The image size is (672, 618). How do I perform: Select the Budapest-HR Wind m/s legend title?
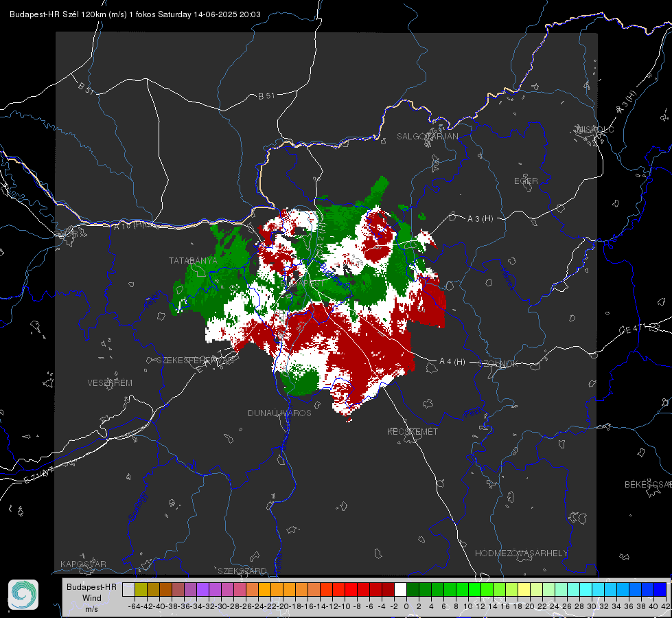[92, 598]
